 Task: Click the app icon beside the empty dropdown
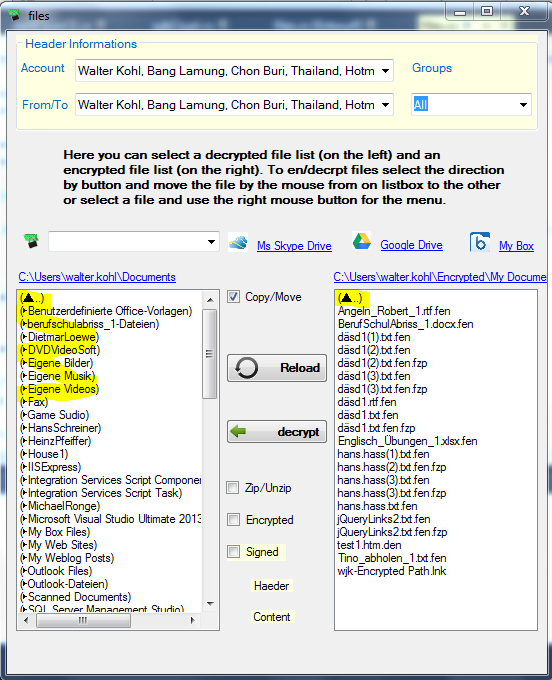(x=31, y=240)
